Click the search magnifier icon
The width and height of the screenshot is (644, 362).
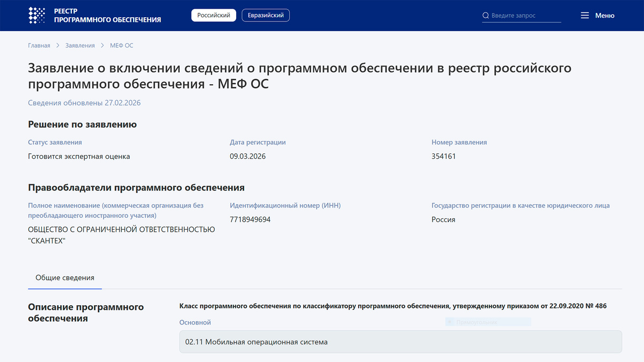[486, 16]
